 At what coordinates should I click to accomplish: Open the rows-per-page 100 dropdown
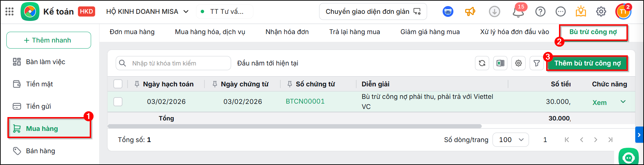[x=511, y=140]
